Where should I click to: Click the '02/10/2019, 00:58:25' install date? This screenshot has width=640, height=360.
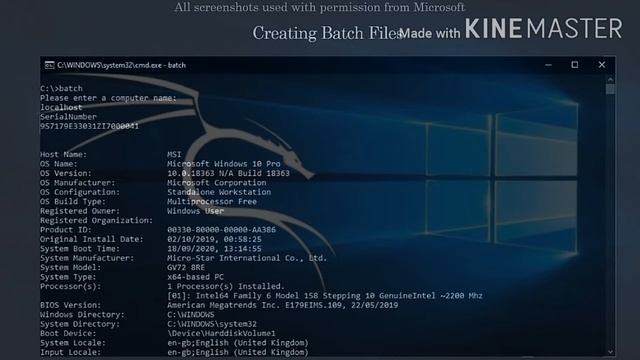click(x=214, y=239)
